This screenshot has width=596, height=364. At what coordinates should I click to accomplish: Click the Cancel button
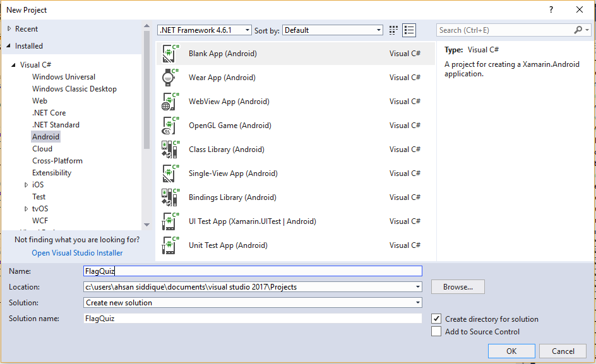pyautogui.click(x=563, y=351)
